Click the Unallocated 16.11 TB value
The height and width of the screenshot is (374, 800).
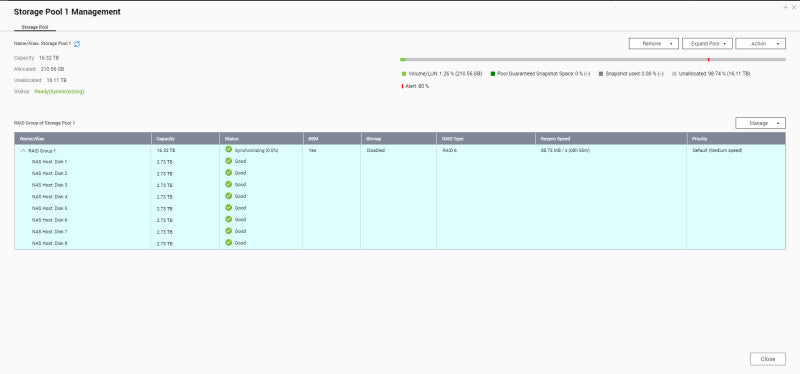coord(57,80)
